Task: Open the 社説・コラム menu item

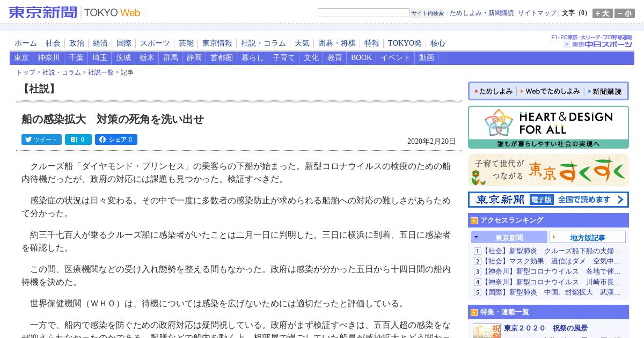Action: (264, 43)
